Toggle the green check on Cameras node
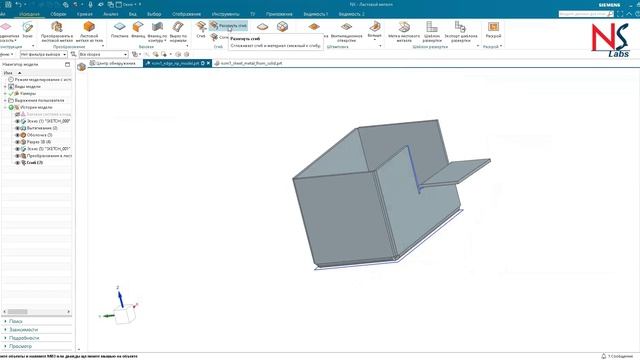 [x=11, y=93]
